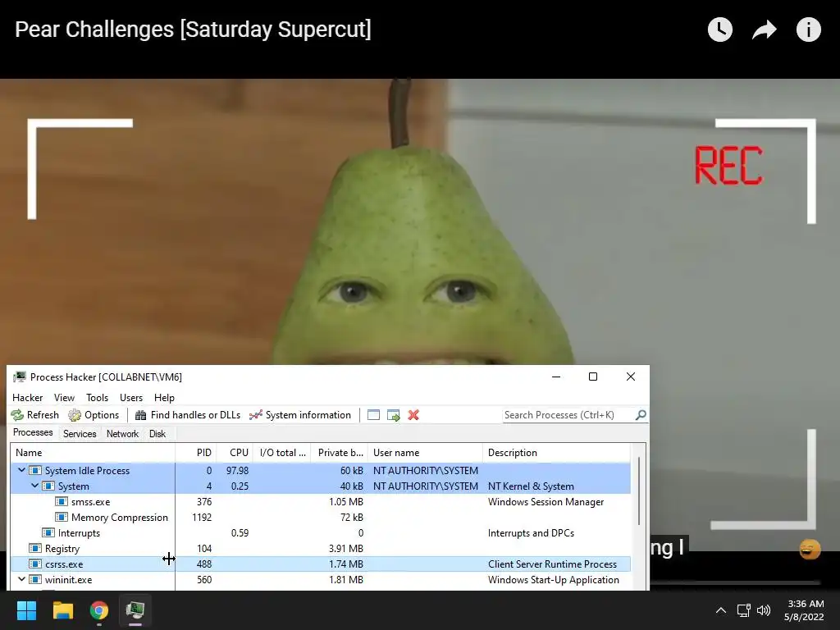Open System information
Image resolution: width=840 pixels, height=630 pixels.
point(300,415)
